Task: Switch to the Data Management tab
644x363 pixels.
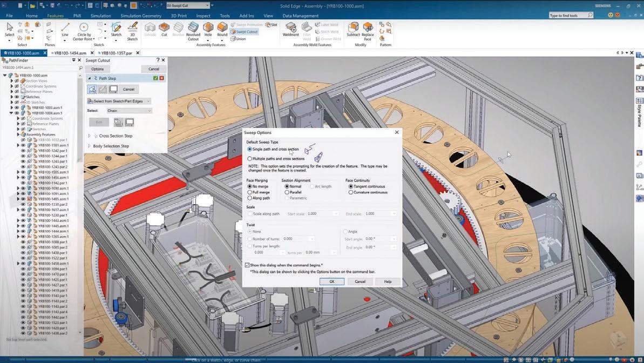Action: click(300, 16)
